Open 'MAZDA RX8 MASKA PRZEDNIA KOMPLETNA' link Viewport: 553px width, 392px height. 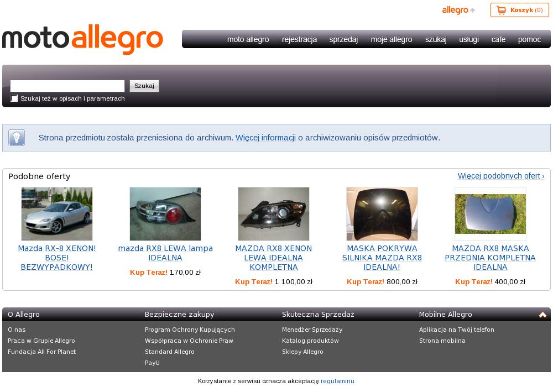coord(490,258)
